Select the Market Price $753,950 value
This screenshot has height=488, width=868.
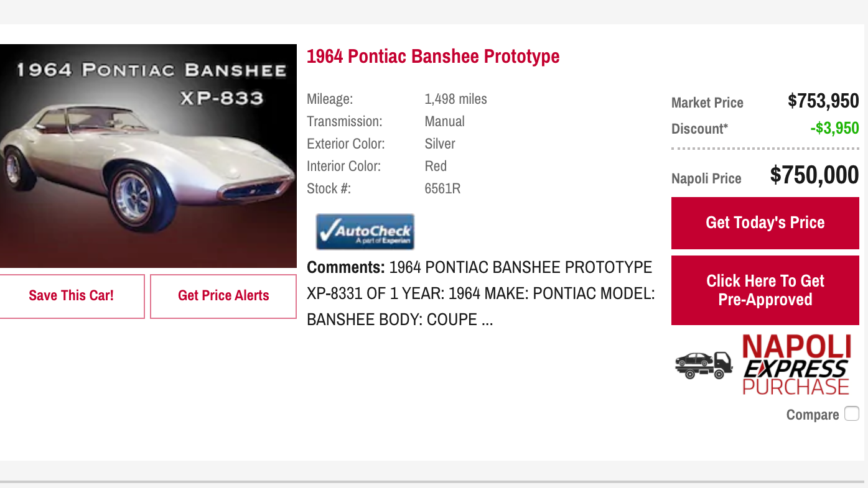tap(823, 101)
